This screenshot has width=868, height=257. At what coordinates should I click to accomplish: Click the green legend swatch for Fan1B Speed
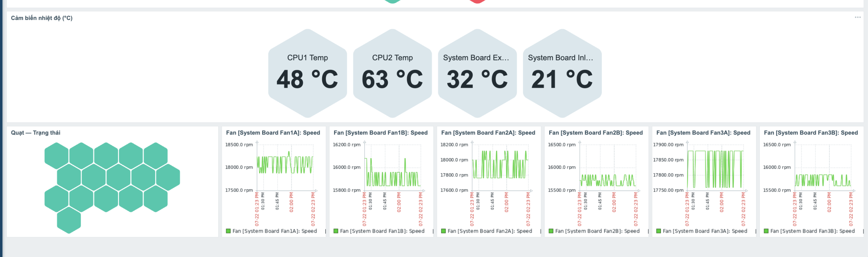[x=336, y=231]
